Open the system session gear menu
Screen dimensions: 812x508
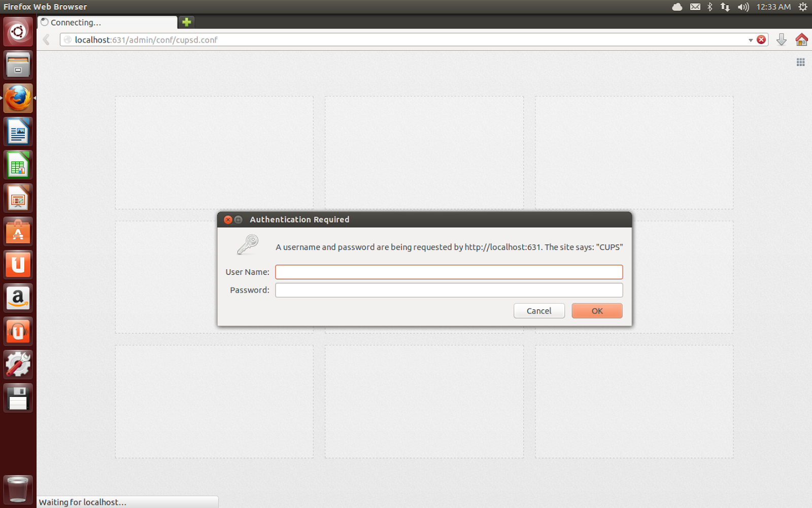[x=803, y=7]
